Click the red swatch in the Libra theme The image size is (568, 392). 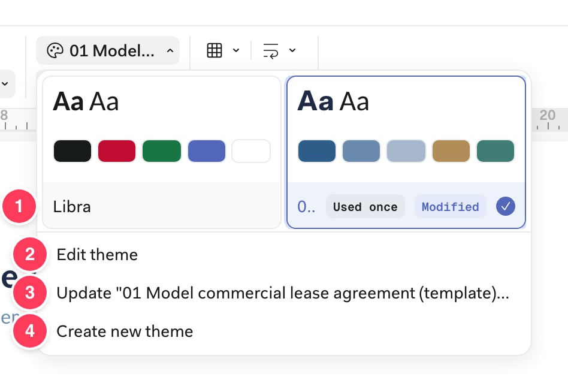[x=117, y=150]
